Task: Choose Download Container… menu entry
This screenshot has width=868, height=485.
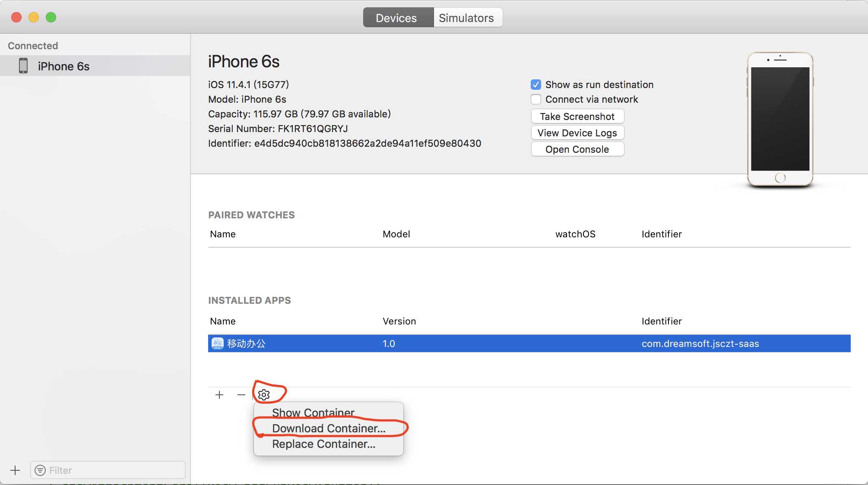Action: (329, 428)
